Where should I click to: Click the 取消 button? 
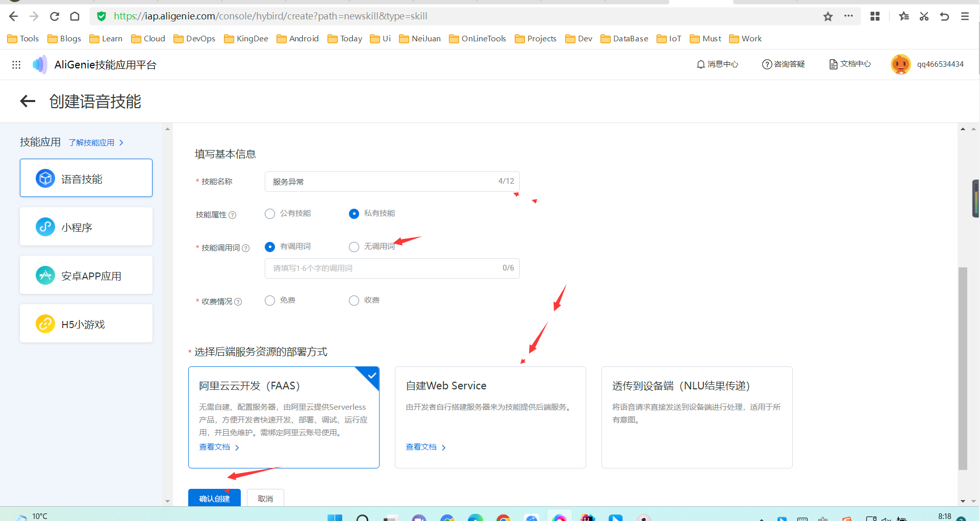pos(265,498)
